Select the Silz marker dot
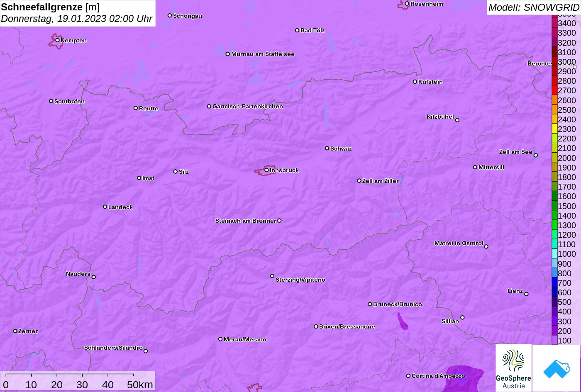 coord(176,172)
